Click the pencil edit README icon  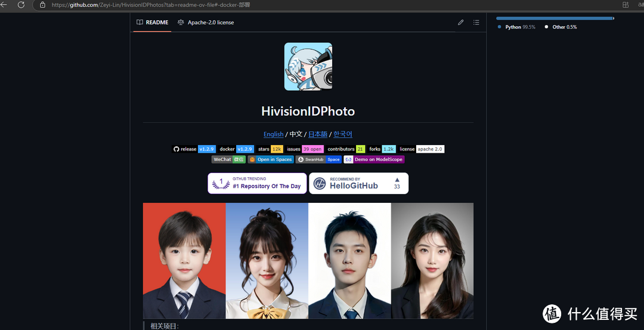pyautogui.click(x=461, y=23)
